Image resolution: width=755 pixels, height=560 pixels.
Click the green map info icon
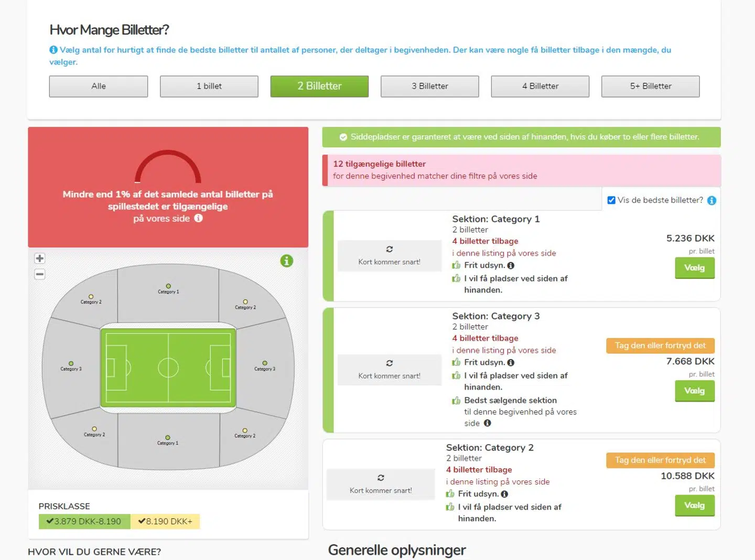287,261
